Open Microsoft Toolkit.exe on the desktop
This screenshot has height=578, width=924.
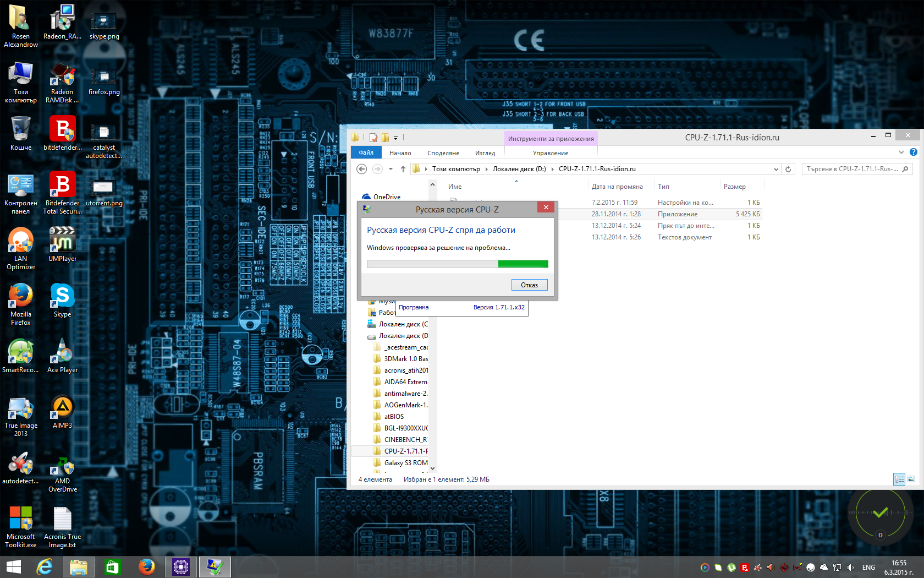pos(21,527)
